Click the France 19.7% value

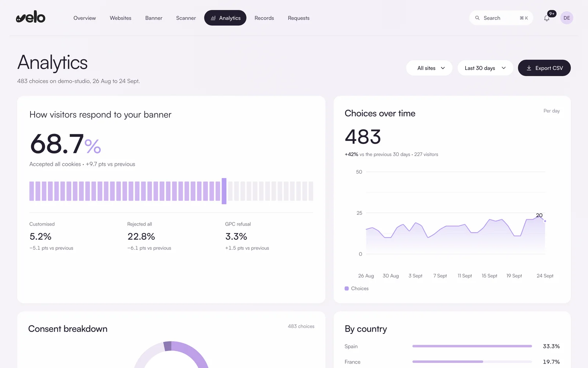(x=551, y=362)
